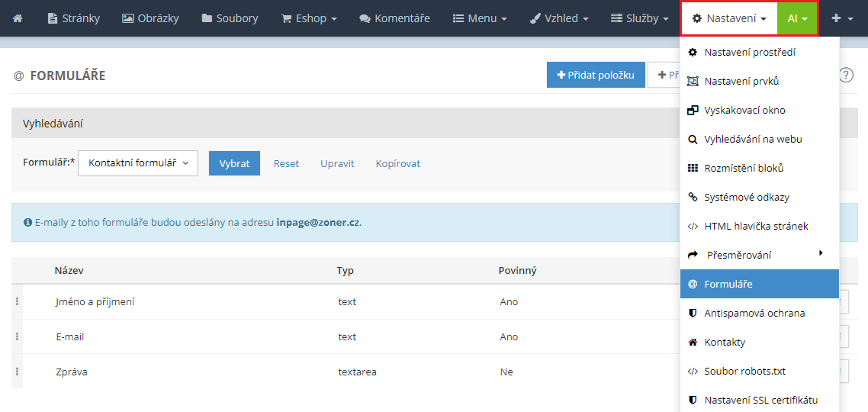The width and height of the screenshot is (868, 412).
Task: Go to Kontakty in settings menu
Action: pyautogui.click(x=724, y=342)
